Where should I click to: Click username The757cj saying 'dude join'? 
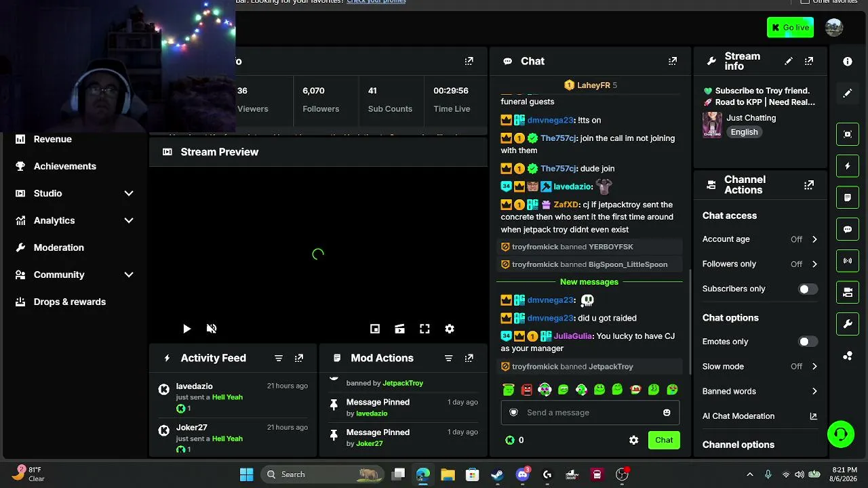pos(558,169)
